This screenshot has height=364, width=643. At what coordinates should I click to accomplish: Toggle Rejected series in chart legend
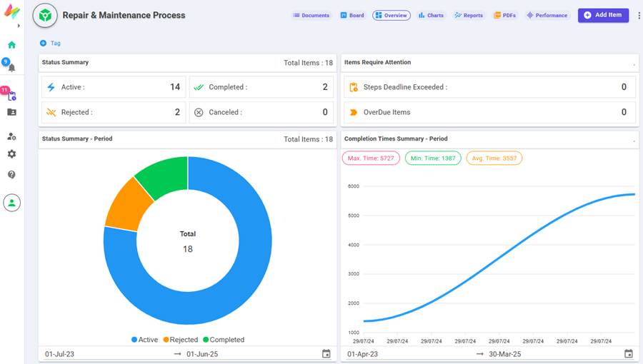(x=180, y=340)
